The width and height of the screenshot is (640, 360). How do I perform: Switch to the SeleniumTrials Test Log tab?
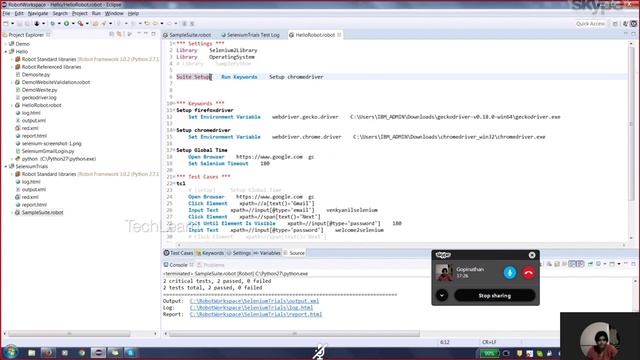pos(250,35)
